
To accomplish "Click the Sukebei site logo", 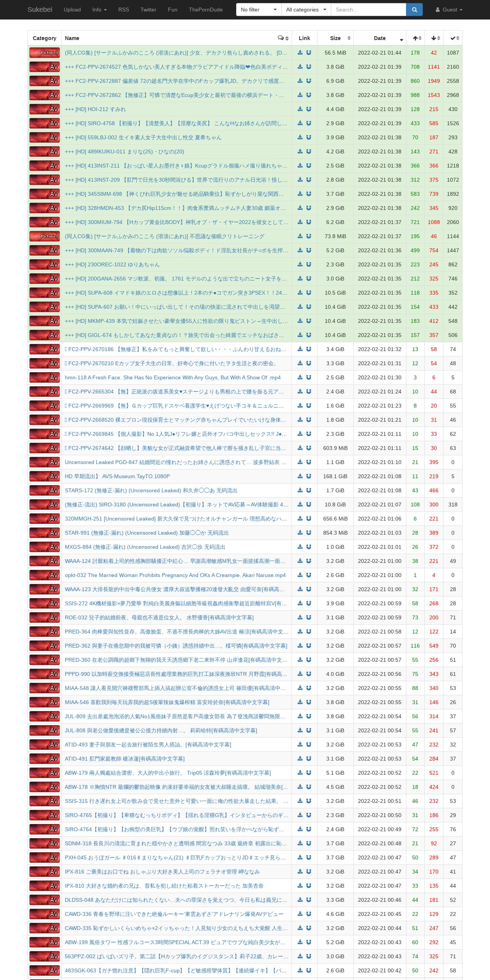I will pos(40,10).
